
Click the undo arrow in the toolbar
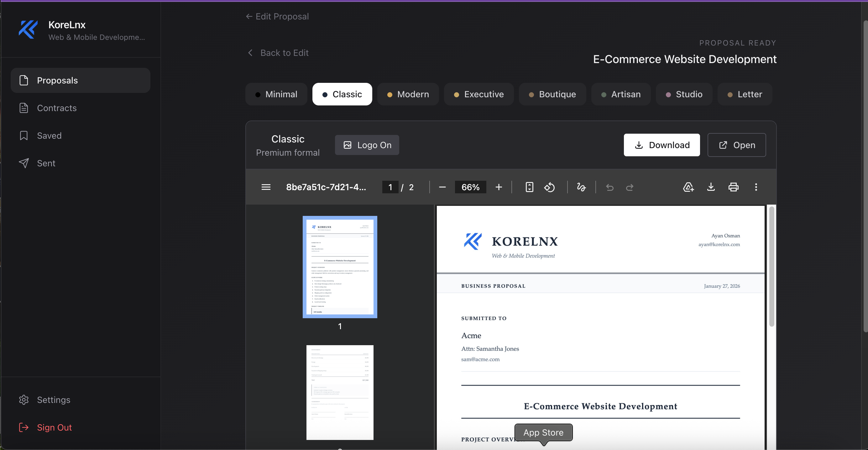(x=609, y=187)
